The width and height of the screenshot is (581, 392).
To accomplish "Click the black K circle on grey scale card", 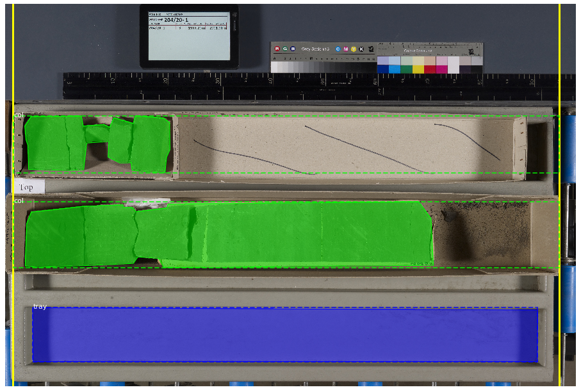I will pyautogui.click(x=361, y=49).
